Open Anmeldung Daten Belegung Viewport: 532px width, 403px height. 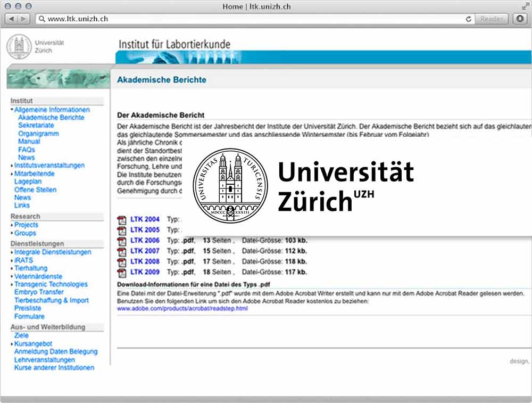tap(56, 351)
